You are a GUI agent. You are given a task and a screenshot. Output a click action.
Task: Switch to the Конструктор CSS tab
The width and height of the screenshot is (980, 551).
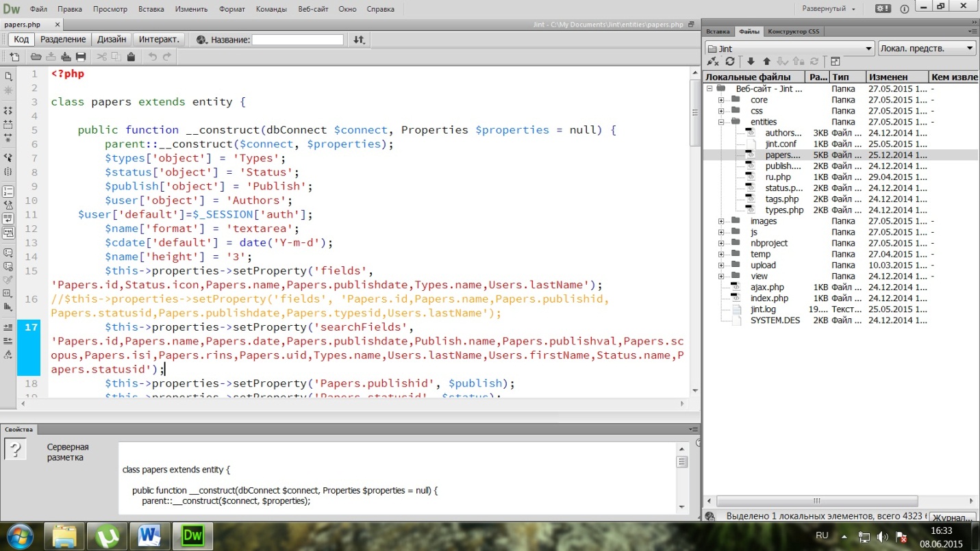click(x=793, y=31)
